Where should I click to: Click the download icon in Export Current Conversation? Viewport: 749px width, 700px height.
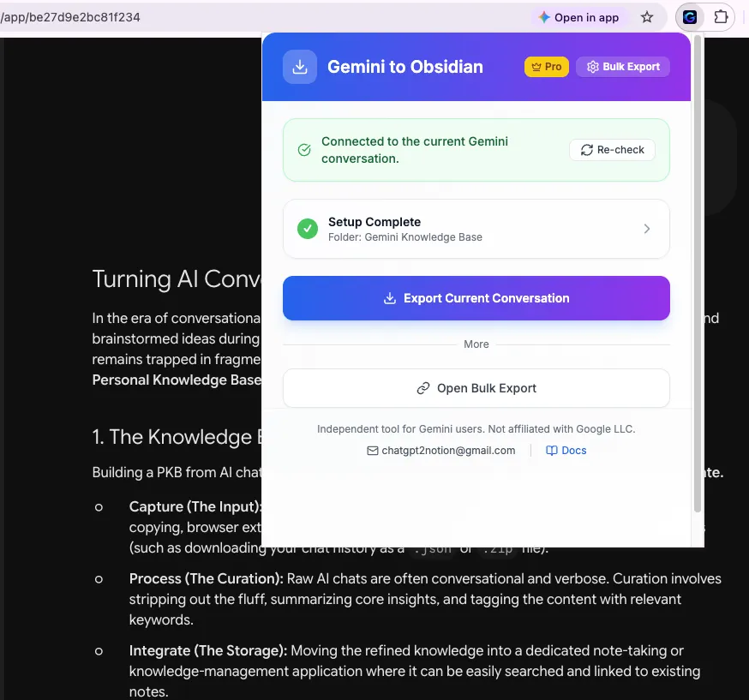pyautogui.click(x=390, y=298)
